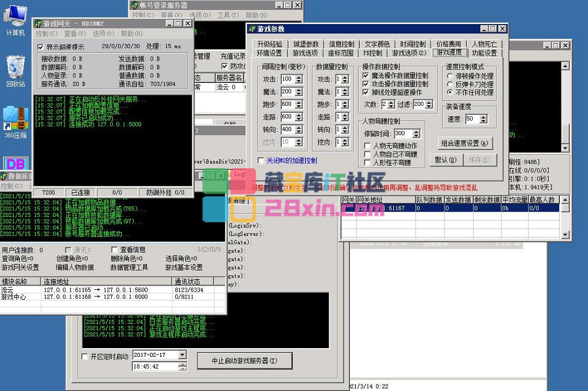Click the 攻击 interval field showing 100
The image size is (588, 391).
[288, 79]
